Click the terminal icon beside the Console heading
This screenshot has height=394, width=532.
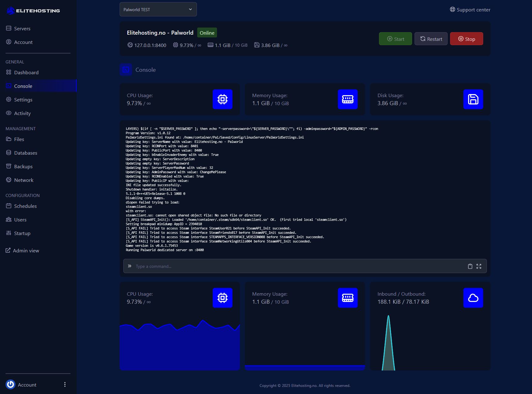point(126,70)
